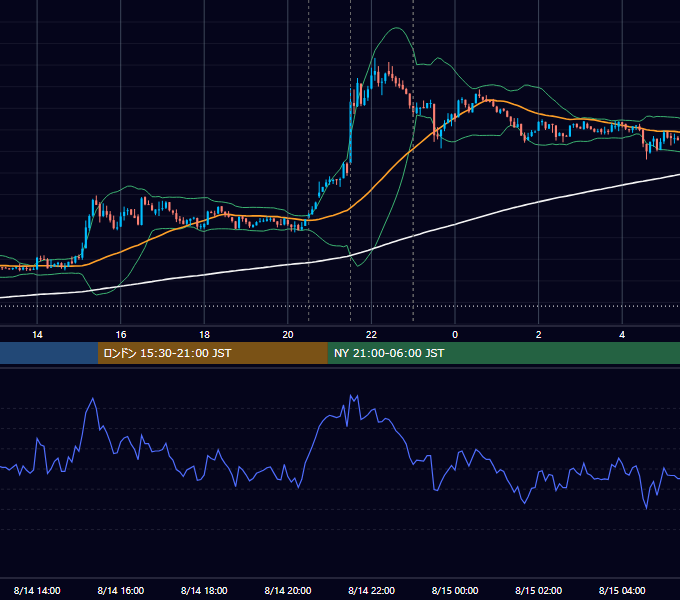Click the 8/15 02:00 time label
680x600 pixels.
[x=538, y=590]
